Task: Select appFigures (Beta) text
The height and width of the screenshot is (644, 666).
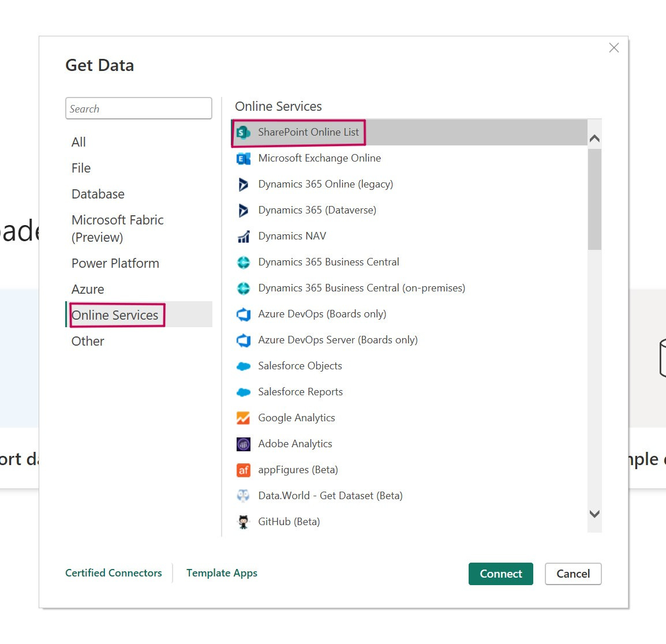Action: (298, 470)
